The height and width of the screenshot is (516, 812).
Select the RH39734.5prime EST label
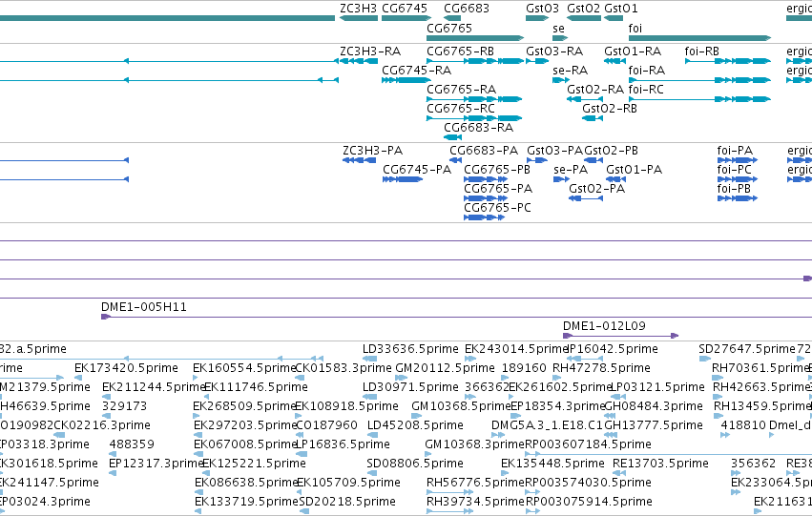click(475, 502)
